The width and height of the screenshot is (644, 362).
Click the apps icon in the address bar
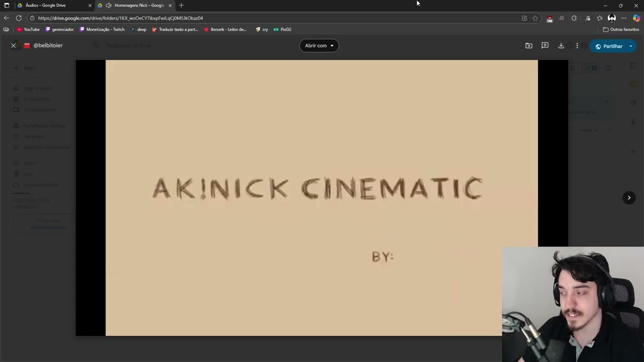tap(524, 18)
